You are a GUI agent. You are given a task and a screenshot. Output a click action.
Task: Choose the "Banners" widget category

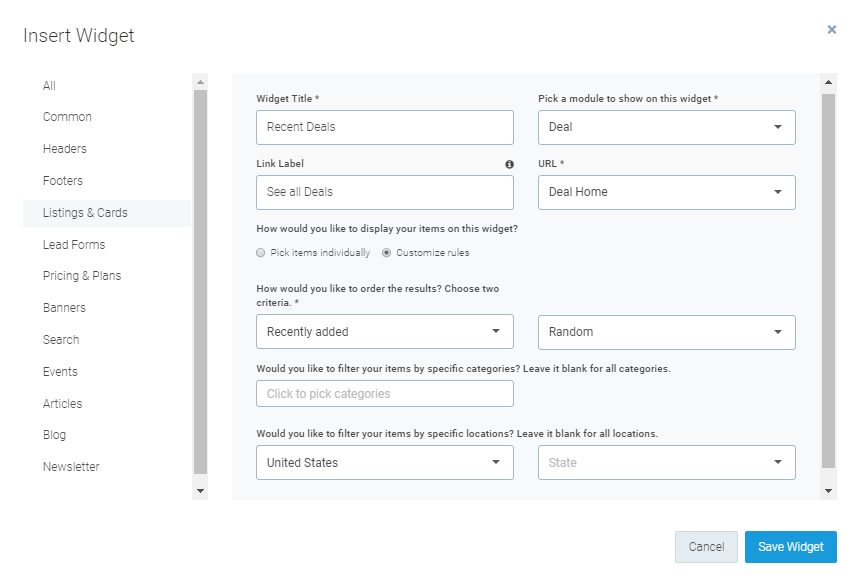tap(63, 307)
